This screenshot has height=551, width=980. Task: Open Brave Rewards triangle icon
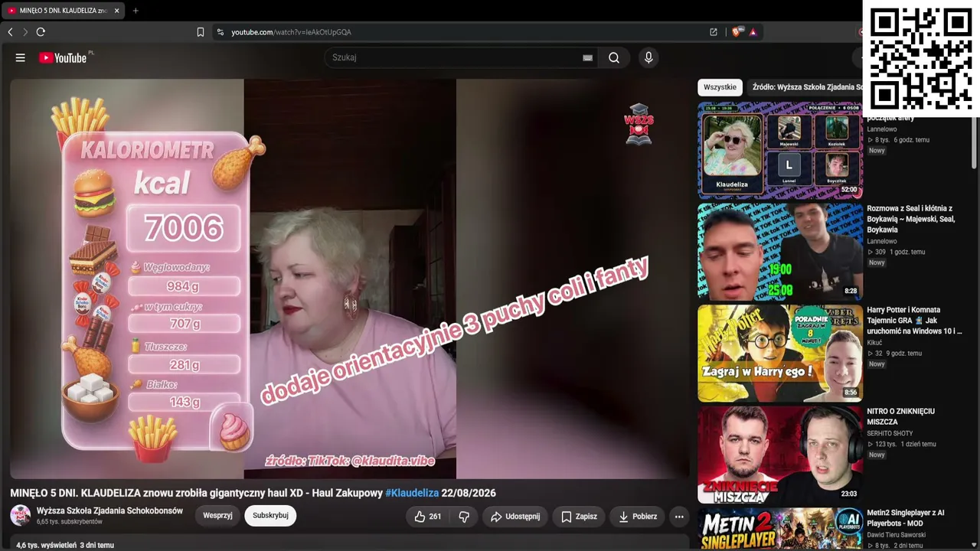[x=753, y=32]
